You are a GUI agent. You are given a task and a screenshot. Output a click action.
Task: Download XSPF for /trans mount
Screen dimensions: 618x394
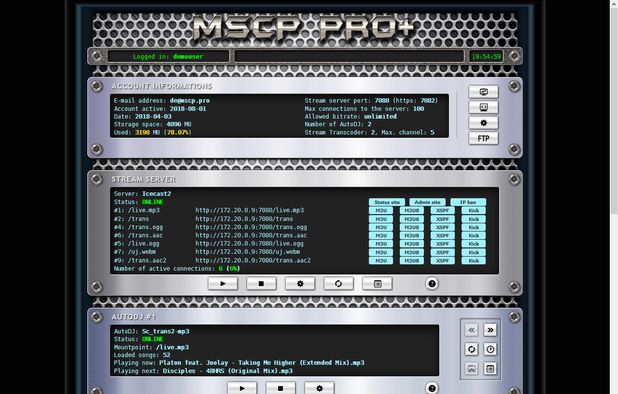pyautogui.click(x=443, y=219)
